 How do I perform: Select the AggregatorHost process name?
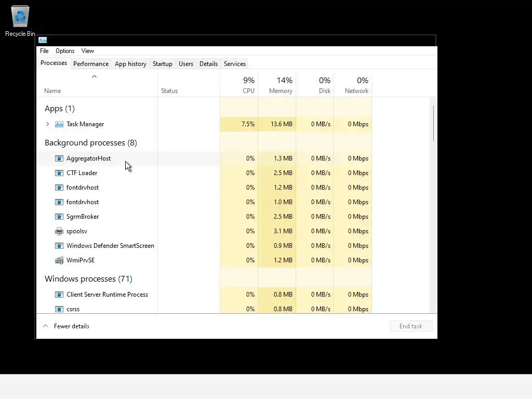[x=88, y=158]
